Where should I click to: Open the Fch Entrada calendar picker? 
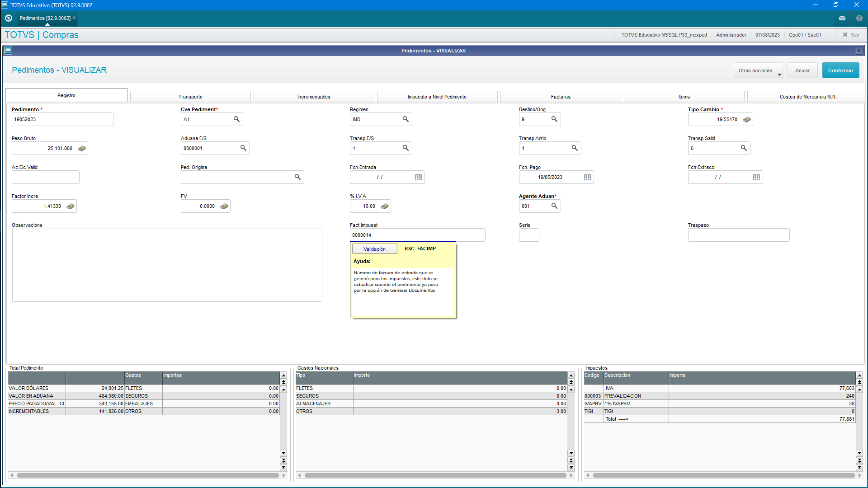click(418, 177)
